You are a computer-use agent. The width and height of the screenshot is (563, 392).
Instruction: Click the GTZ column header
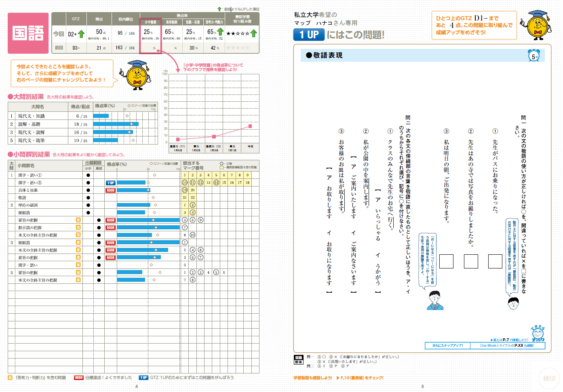coord(76,19)
